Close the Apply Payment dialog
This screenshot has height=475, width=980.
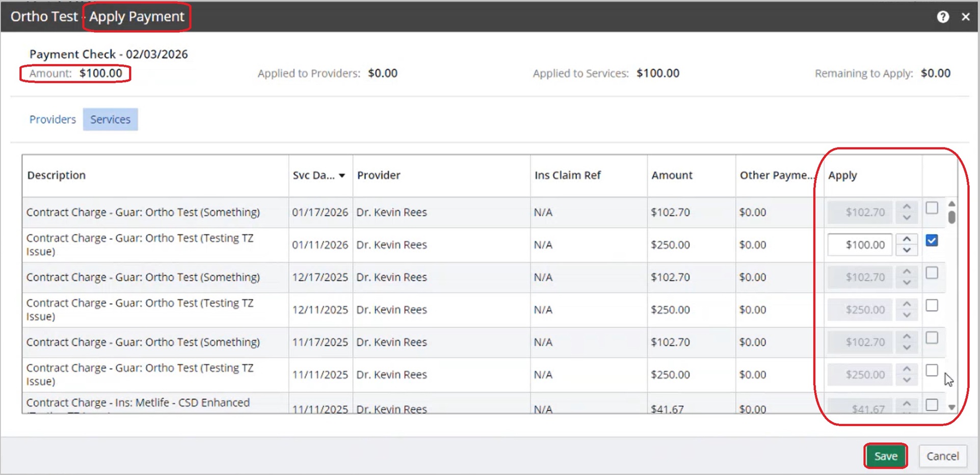point(965,17)
